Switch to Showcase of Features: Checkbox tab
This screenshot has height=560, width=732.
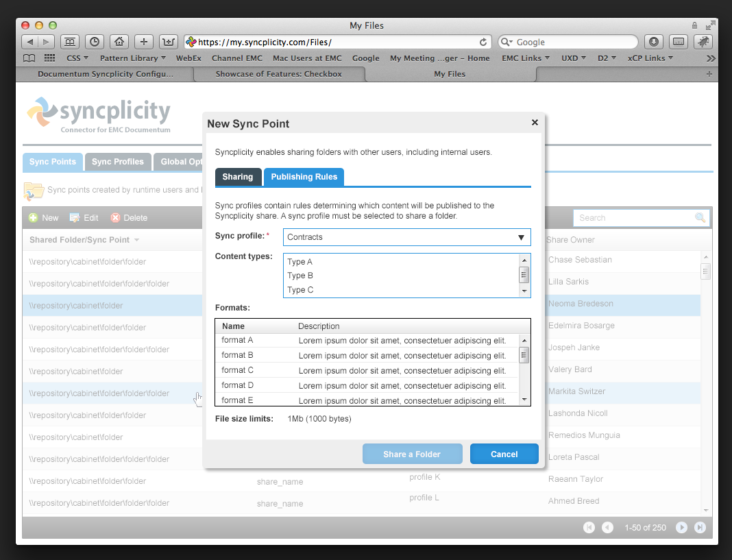[279, 74]
